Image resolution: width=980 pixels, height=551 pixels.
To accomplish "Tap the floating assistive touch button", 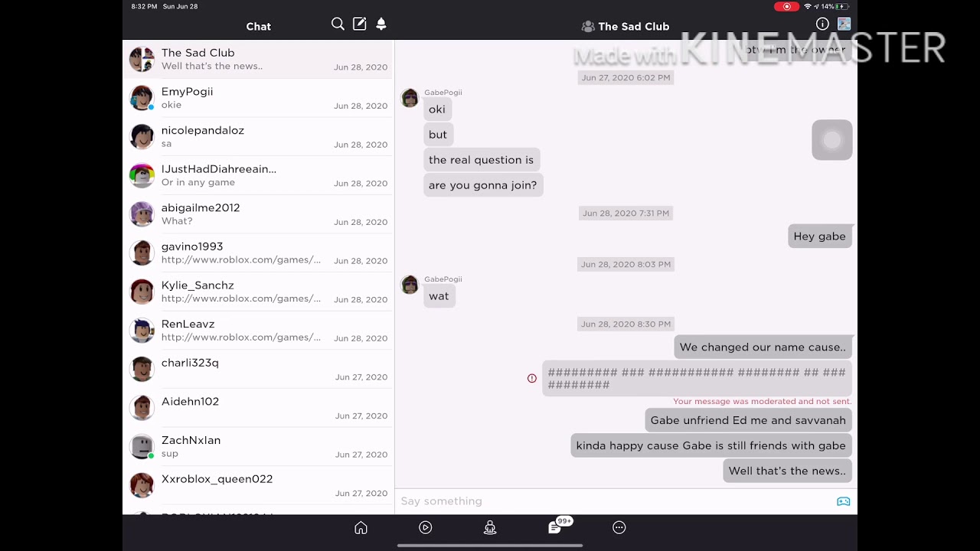I will coord(832,140).
